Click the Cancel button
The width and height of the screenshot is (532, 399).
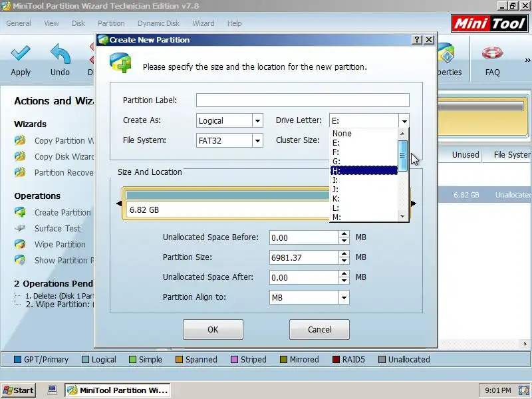coord(319,329)
